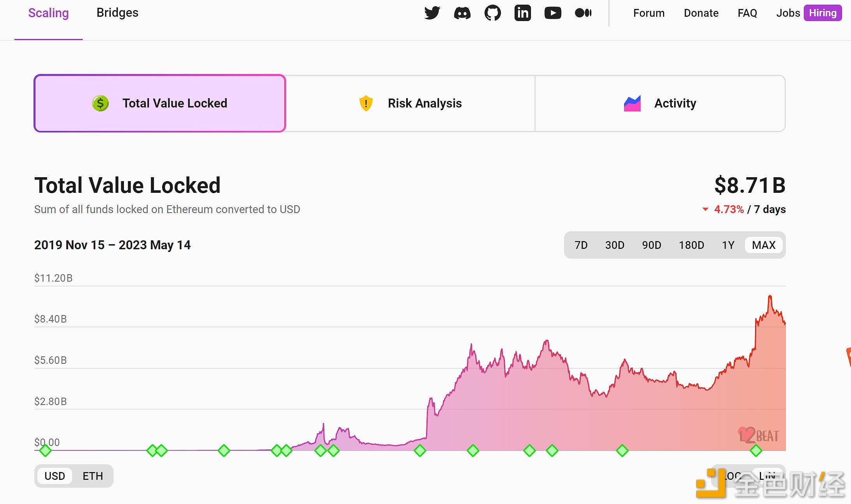Click the $11.20B axis label
The image size is (851, 504).
pyautogui.click(x=53, y=278)
